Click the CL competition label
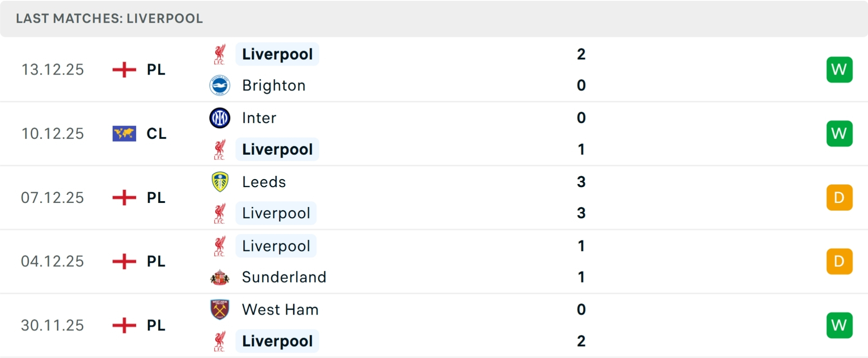Viewport: 868px width, 358px height. pyautogui.click(x=156, y=133)
